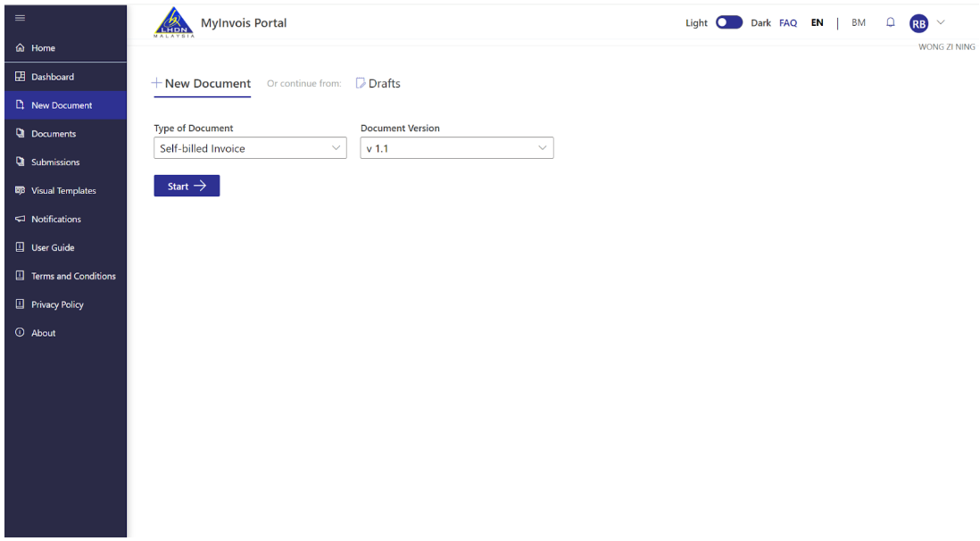Click the hamburger menu icon in sidebar

20,19
